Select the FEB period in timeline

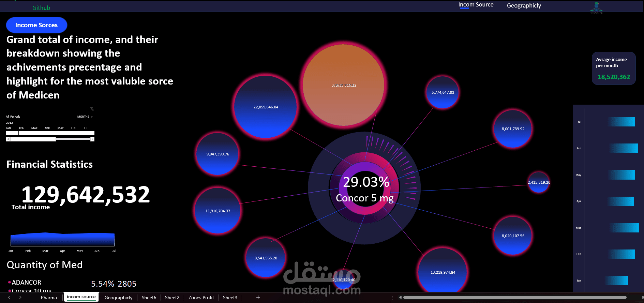[25, 133]
